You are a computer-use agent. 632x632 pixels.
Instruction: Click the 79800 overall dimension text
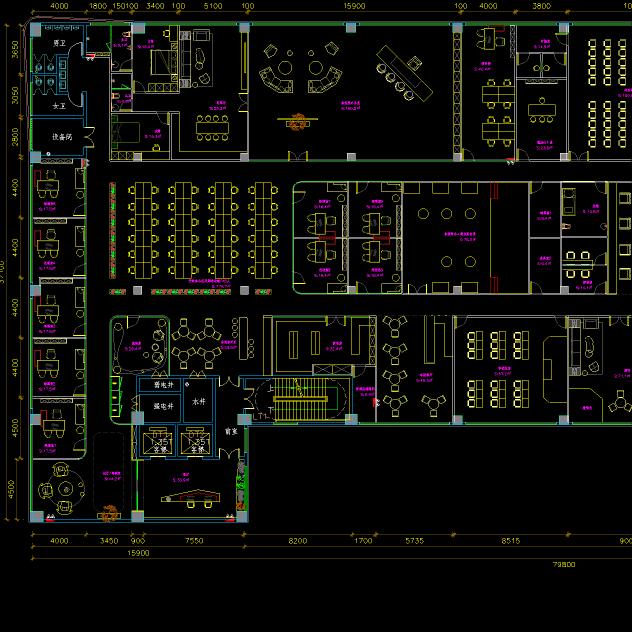click(x=563, y=564)
